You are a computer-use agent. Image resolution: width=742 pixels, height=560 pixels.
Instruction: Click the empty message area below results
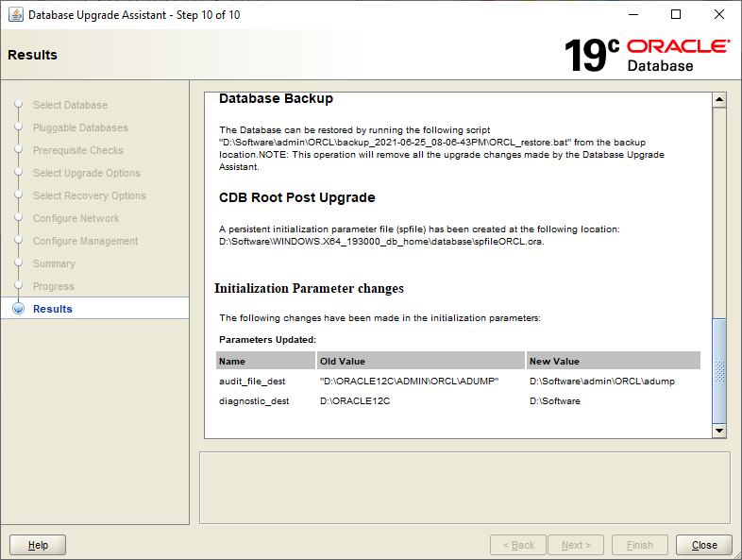pyautogui.click(x=464, y=487)
